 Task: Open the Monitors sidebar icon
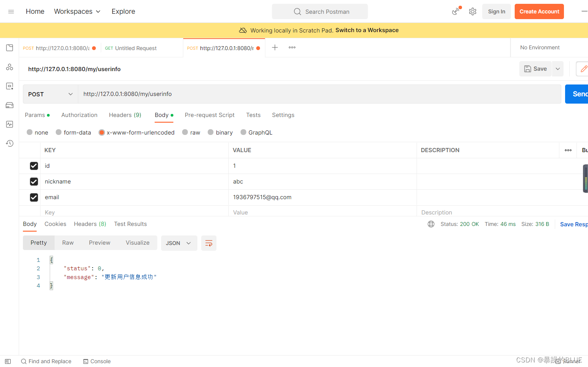10,124
